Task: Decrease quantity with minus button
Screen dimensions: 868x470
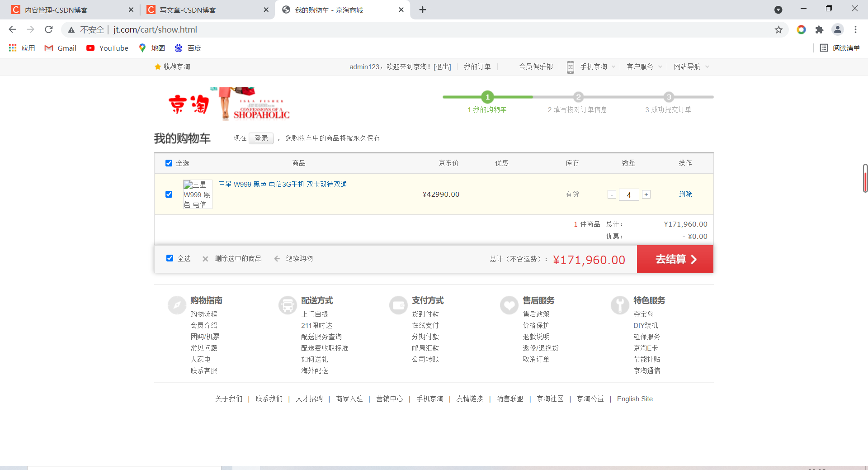Action: (x=612, y=195)
